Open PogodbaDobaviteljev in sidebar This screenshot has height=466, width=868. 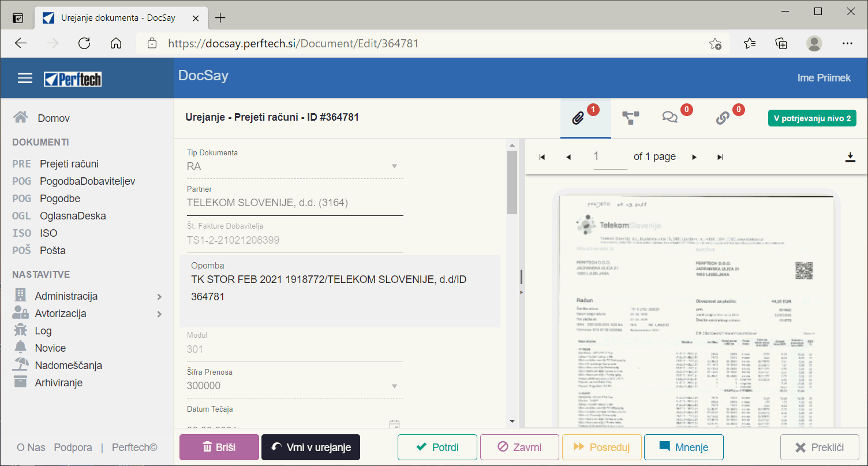(88, 181)
